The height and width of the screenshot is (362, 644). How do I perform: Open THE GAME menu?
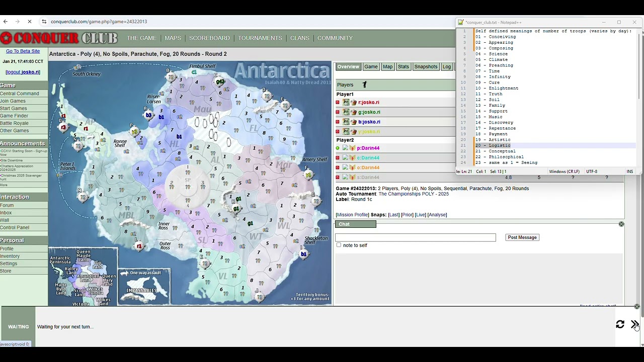141,38
